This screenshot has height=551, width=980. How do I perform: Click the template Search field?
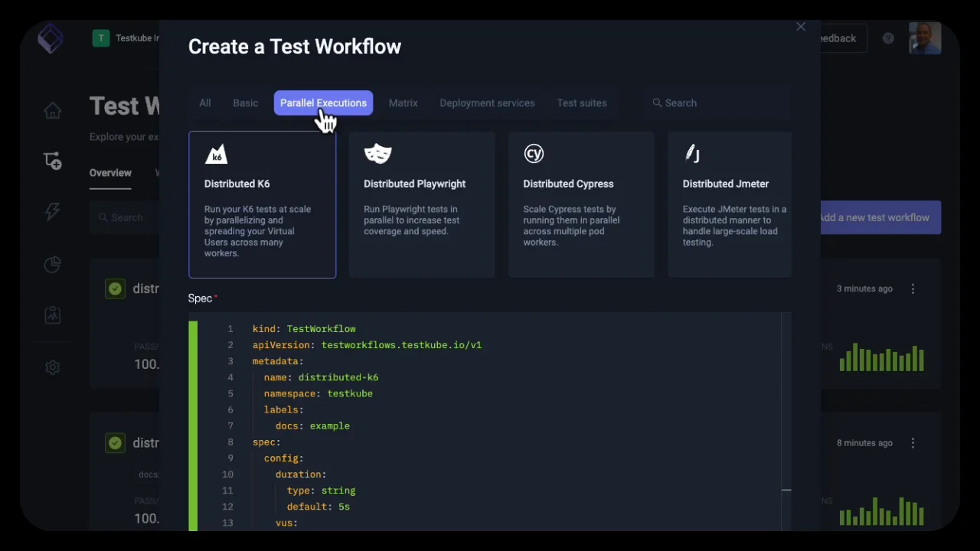tap(718, 103)
